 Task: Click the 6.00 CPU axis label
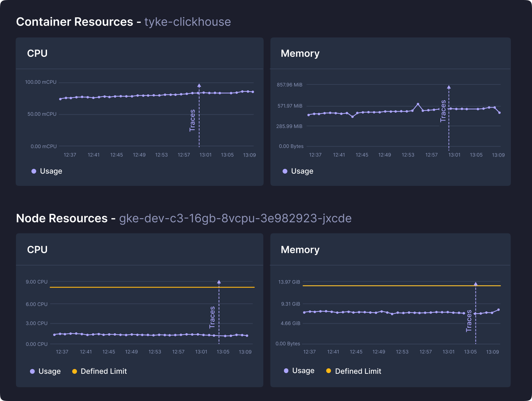[37, 304]
